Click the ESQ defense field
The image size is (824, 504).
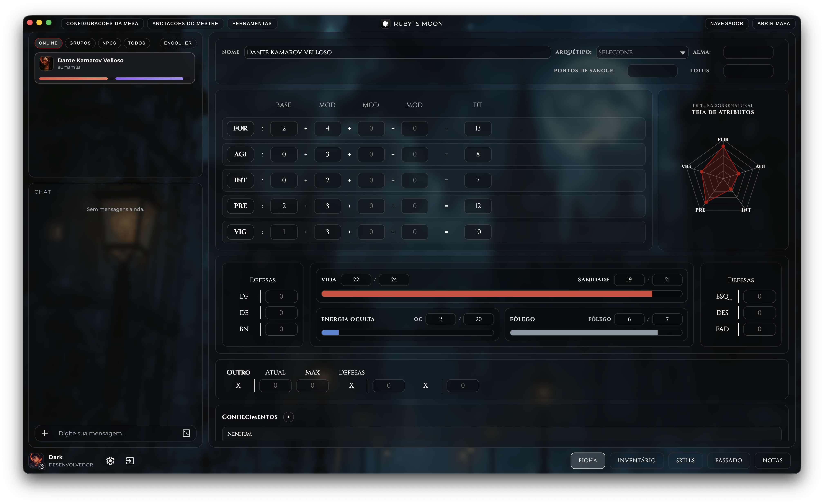(759, 297)
